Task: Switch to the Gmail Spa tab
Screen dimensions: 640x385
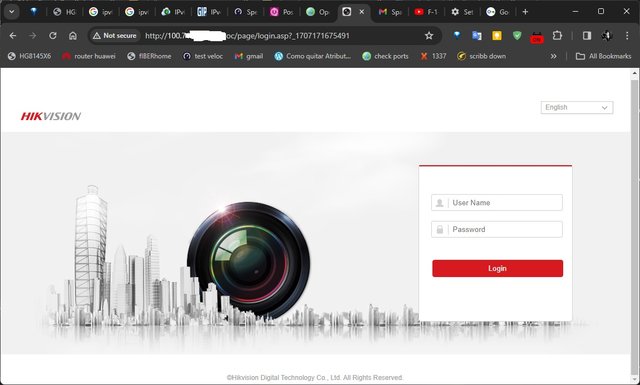Action: click(x=390, y=12)
